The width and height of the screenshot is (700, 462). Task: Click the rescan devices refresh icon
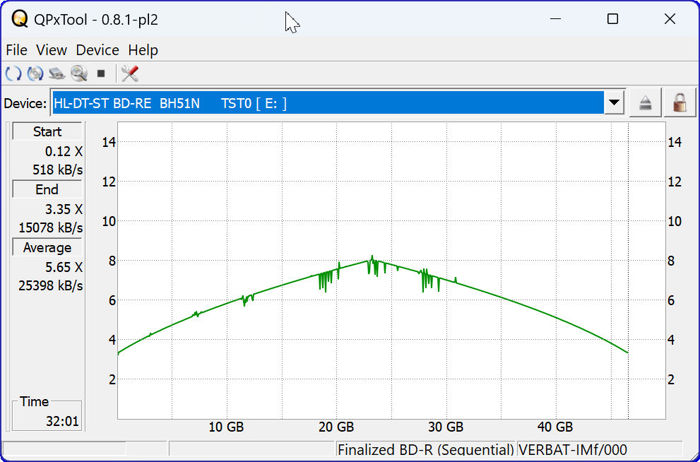13,74
